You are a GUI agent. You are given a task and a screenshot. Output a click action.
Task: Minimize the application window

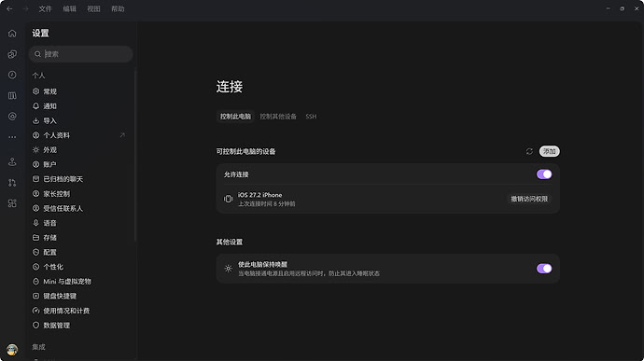point(609,8)
